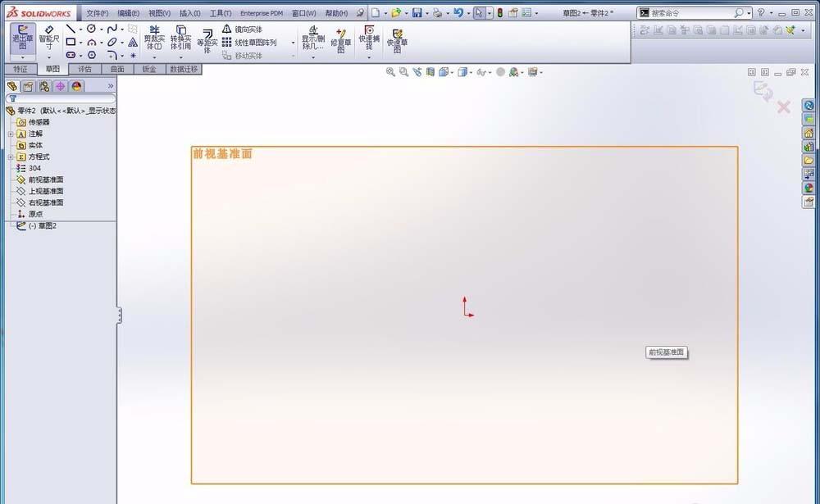Open the 插入 (Insert) menu
Image resolution: width=820 pixels, height=504 pixels.
pos(189,13)
